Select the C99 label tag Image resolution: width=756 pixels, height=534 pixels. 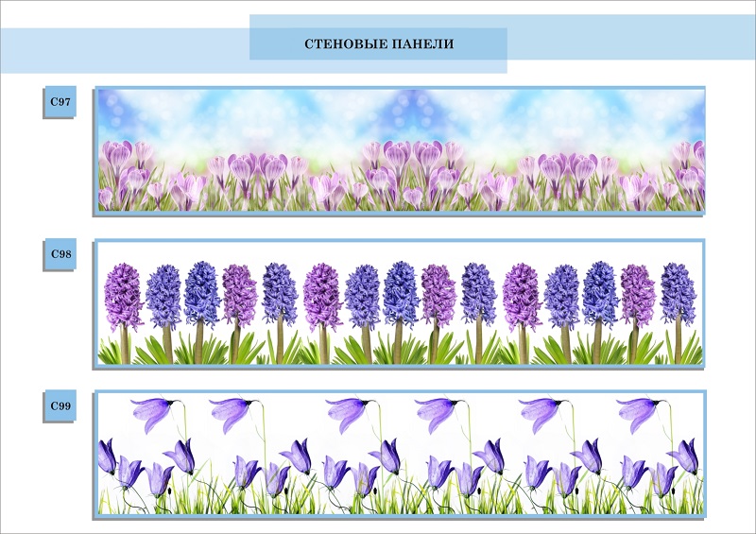click(58, 406)
